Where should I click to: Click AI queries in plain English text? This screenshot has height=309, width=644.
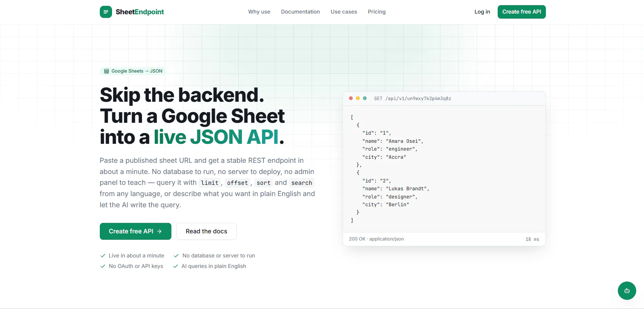tap(214, 266)
